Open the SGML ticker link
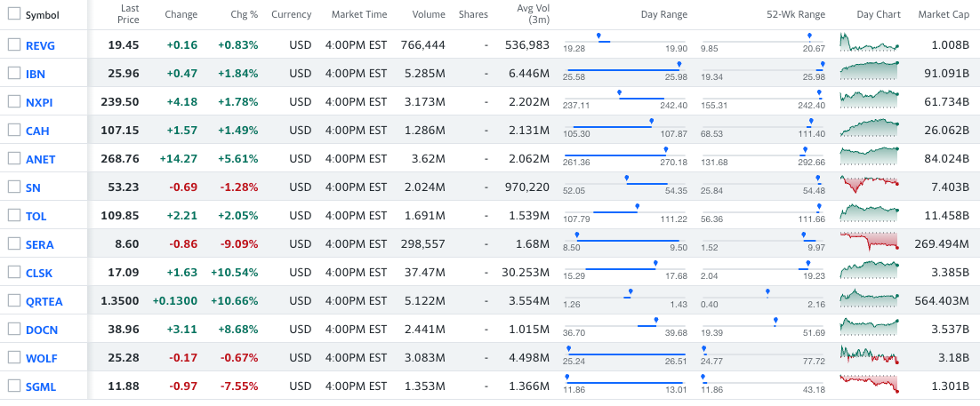The image size is (980, 406). [x=41, y=386]
